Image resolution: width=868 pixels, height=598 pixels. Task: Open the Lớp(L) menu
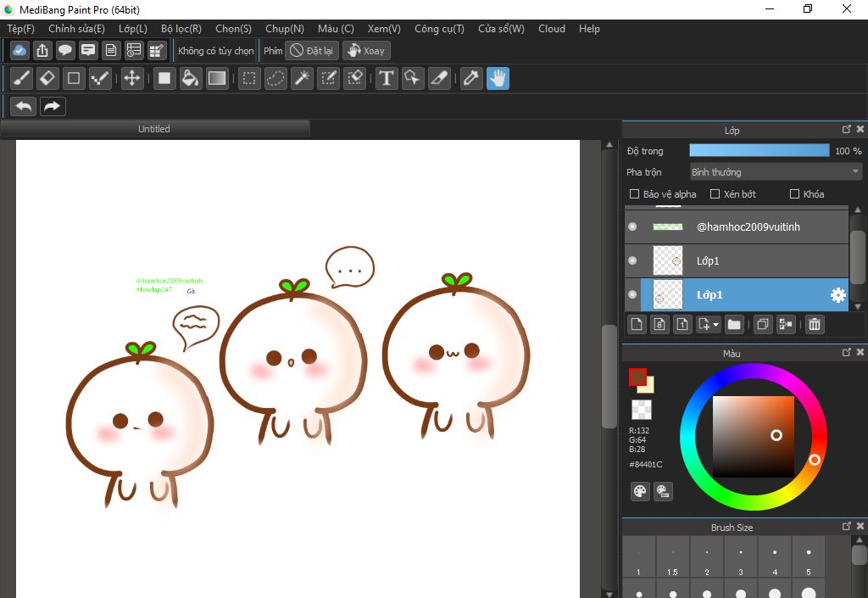[x=133, y=29]
